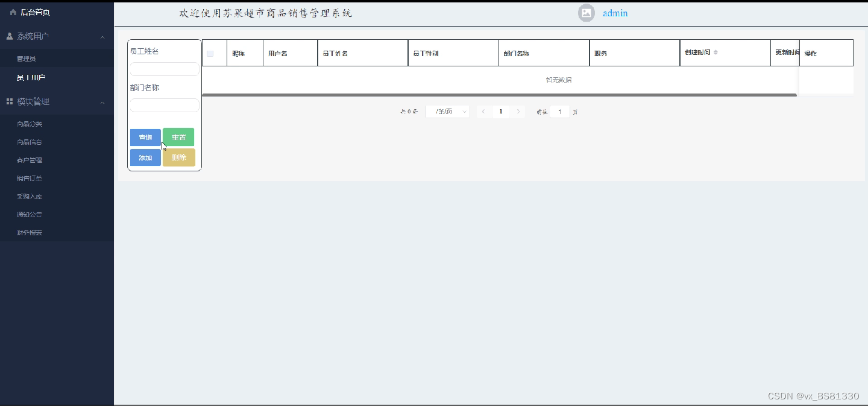This screenshot has width=868, height=406.
Task: Collapse the 系统用户 menu chevron
Action: [x=102, y=37]
